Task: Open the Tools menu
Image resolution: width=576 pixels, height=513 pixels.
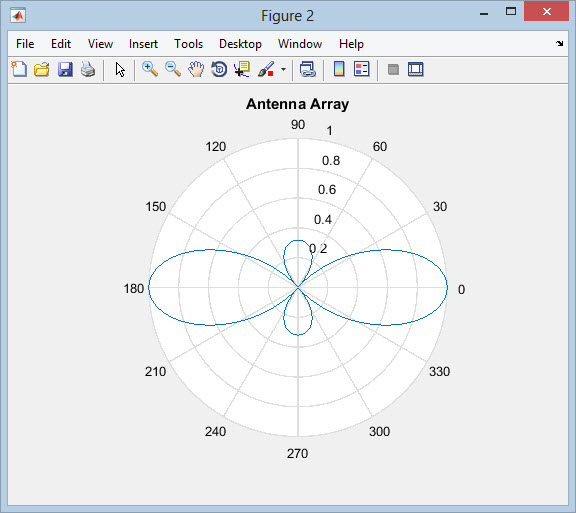Action: coord(188,44)
